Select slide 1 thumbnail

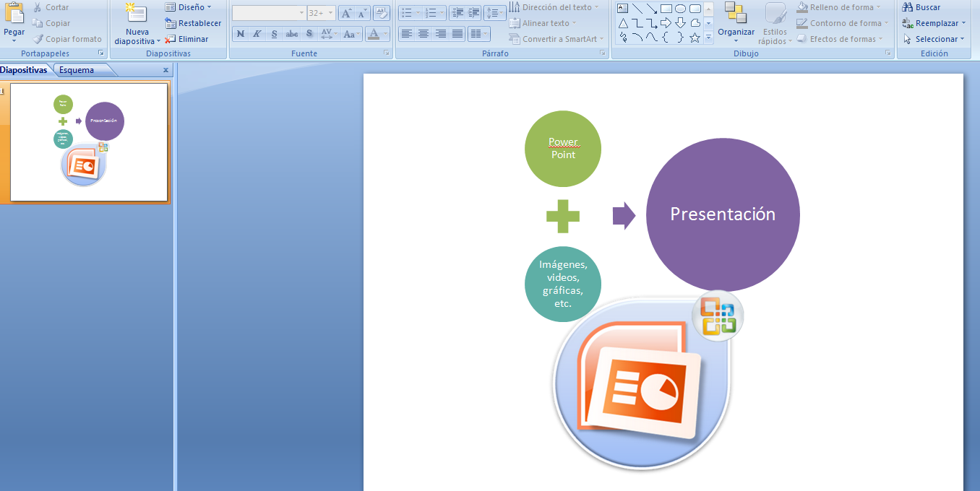(89, 142)
